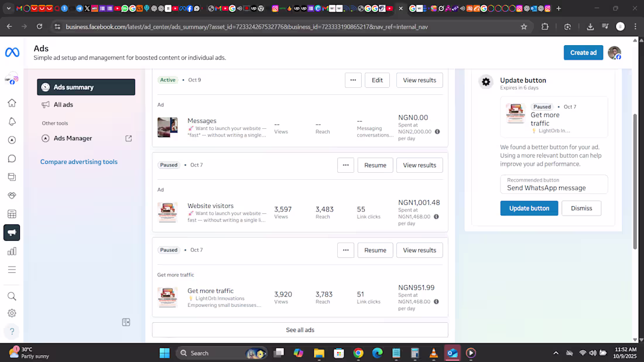644x362 pixels.
Task: Open the profile picture next to Create ad
Action: 614,53
